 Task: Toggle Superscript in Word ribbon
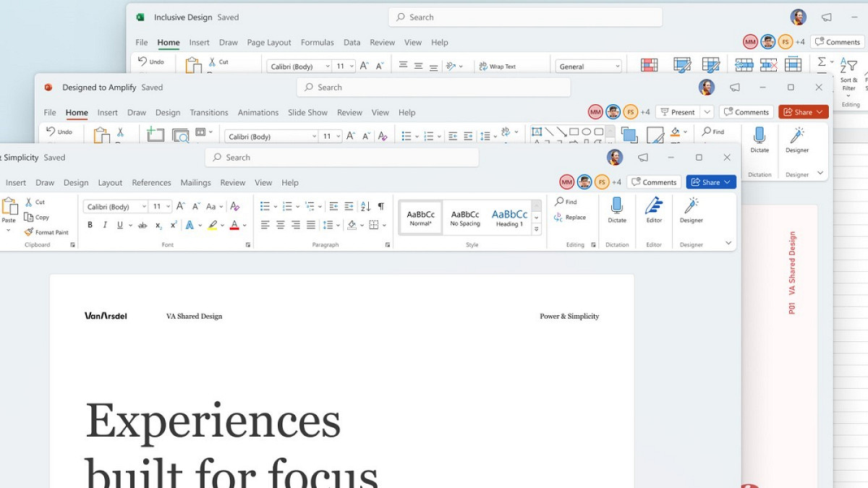[x=174, y=226]
